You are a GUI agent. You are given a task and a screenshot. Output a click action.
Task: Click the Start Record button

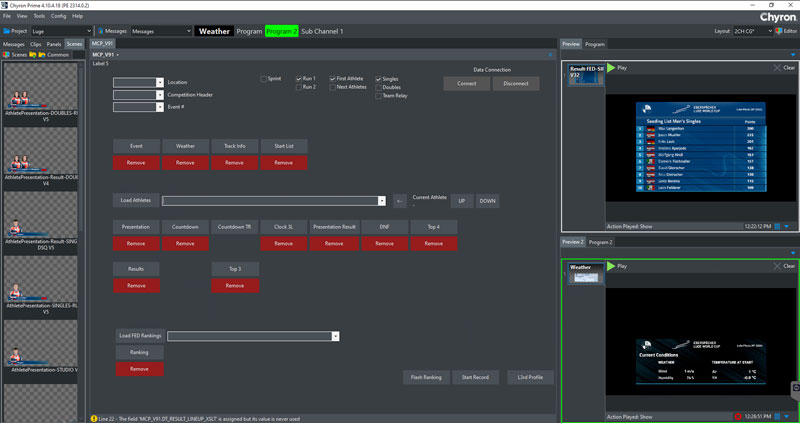[475, 378]
